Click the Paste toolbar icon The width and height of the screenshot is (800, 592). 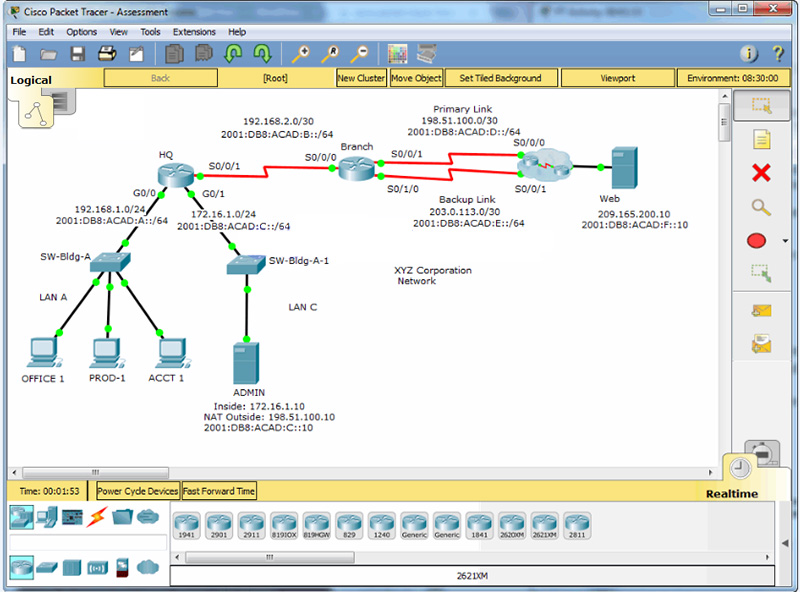[204, 53]
